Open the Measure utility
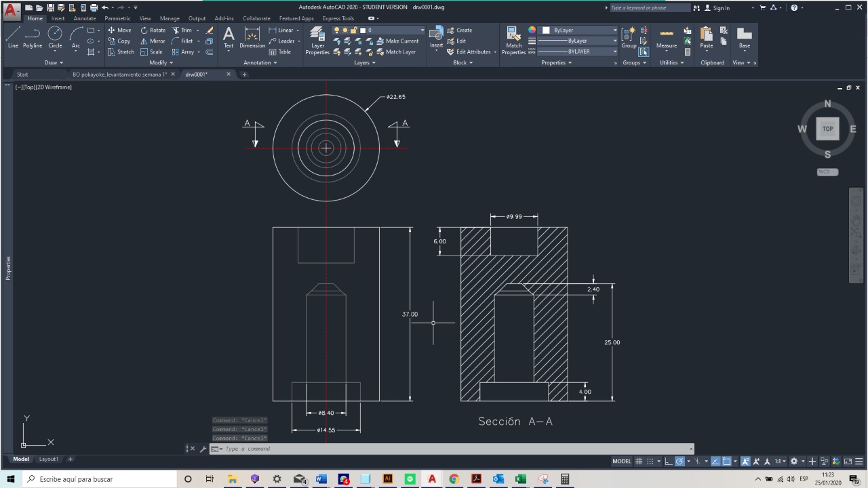 coord(666,37)
